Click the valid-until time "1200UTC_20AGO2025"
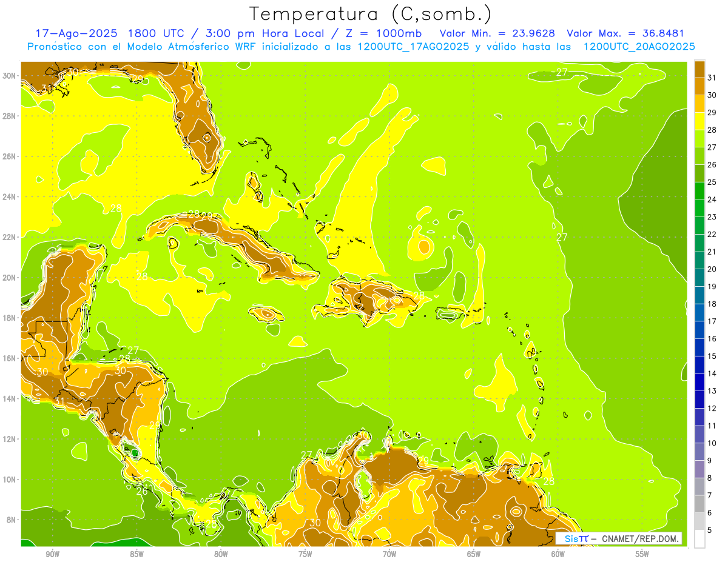728x562 pixels. [x=639, y=47]
